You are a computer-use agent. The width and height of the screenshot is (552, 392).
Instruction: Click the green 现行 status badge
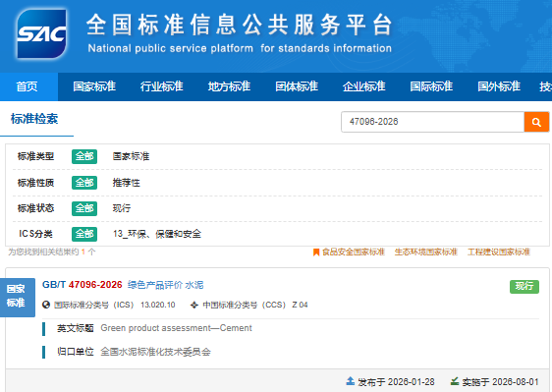click(524, 286)
